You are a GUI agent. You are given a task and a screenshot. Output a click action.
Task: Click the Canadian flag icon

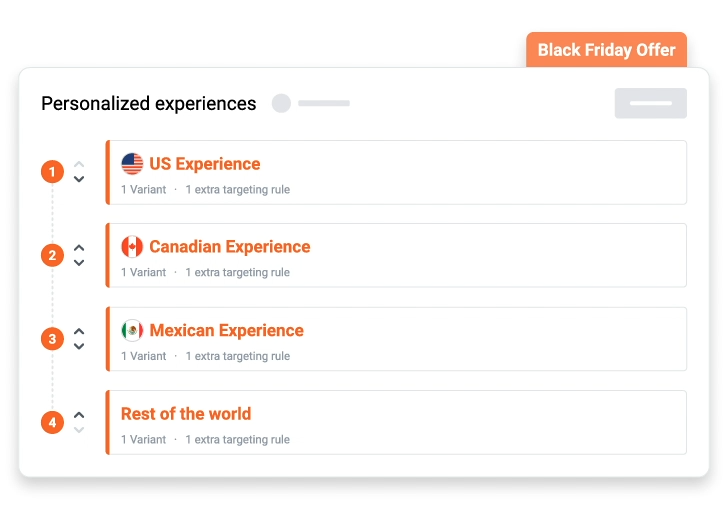[132, 247]
